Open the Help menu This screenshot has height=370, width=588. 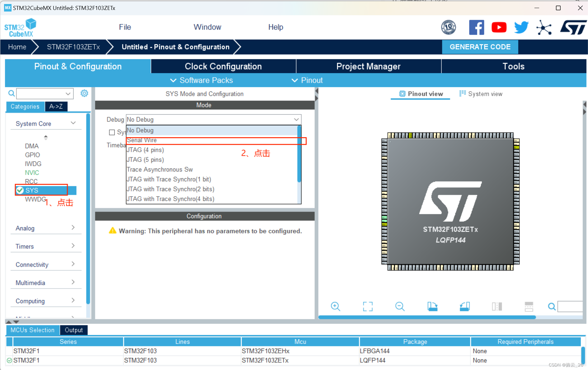click(x=275, y=27)
